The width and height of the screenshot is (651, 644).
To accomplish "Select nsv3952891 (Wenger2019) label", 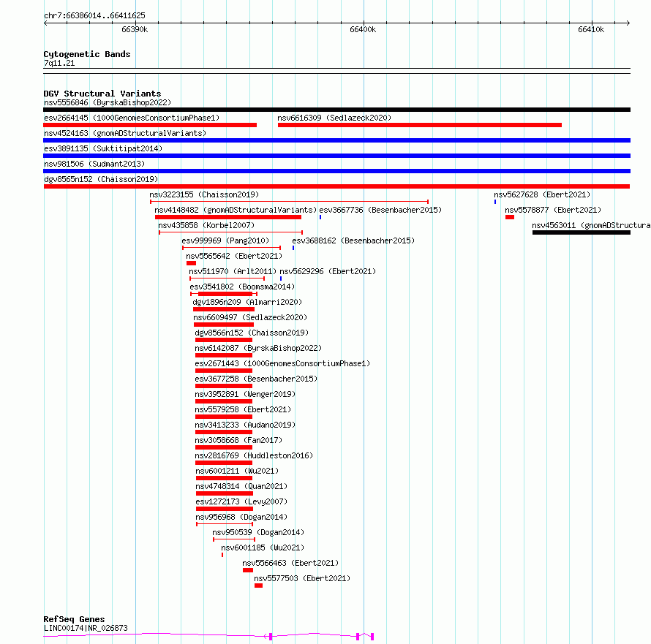I will [245, 394].
